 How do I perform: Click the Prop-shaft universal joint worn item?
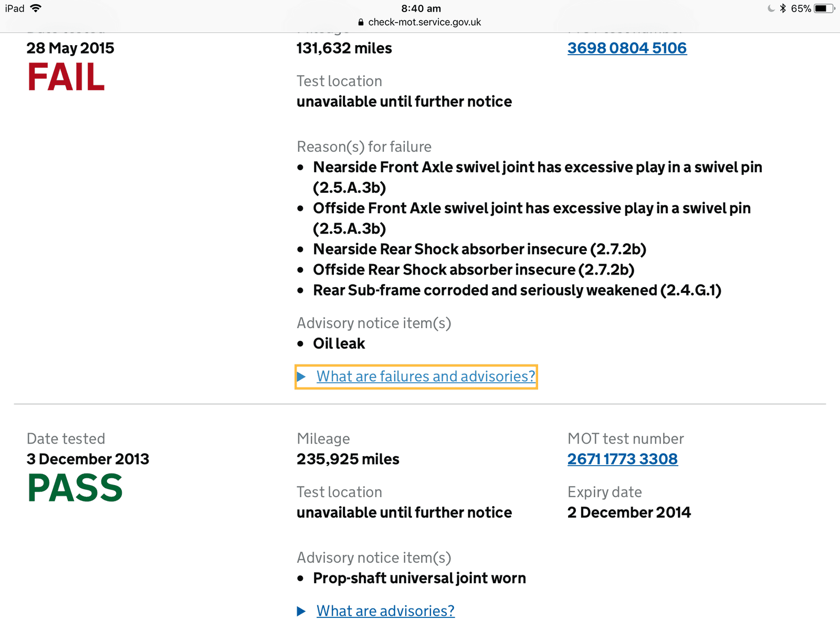(419, 578)
